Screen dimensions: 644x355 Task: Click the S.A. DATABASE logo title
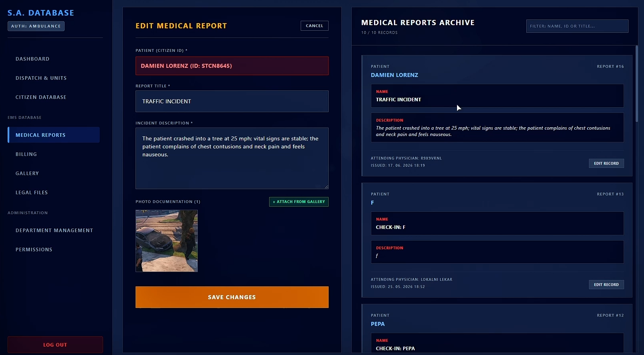[41, 13]
